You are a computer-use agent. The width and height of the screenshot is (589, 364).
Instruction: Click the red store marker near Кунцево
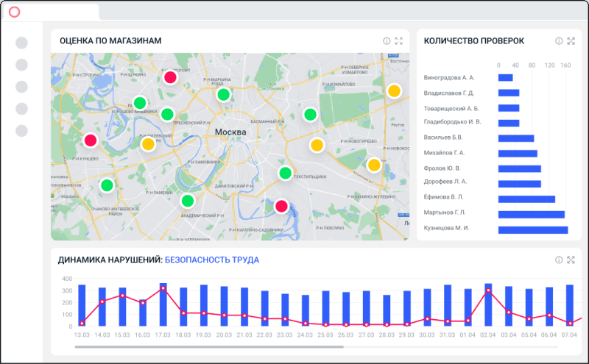point(91,140)
